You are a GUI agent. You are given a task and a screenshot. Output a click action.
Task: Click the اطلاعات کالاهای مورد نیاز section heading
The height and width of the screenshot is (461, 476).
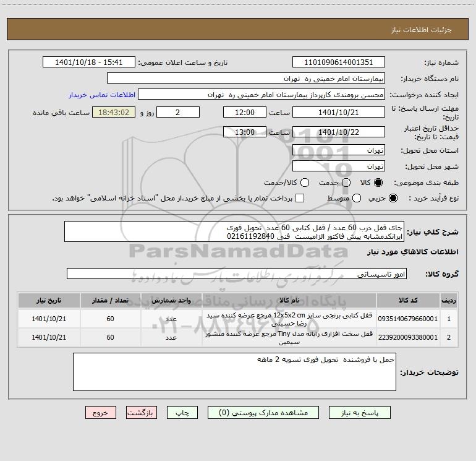pos(413,252)
